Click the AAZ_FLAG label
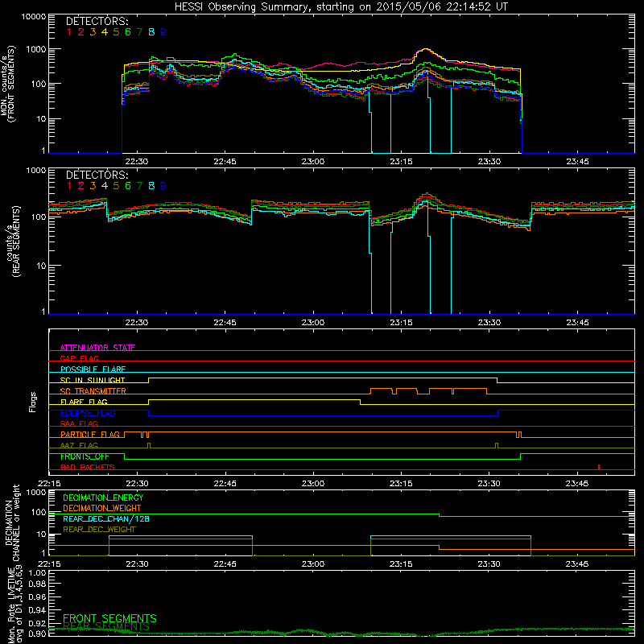644x644 pixels. click(79, 445)
